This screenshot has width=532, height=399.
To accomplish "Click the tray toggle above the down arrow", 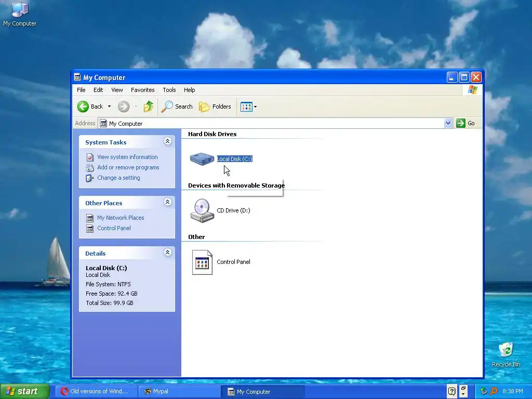I will tap(463, 389).
